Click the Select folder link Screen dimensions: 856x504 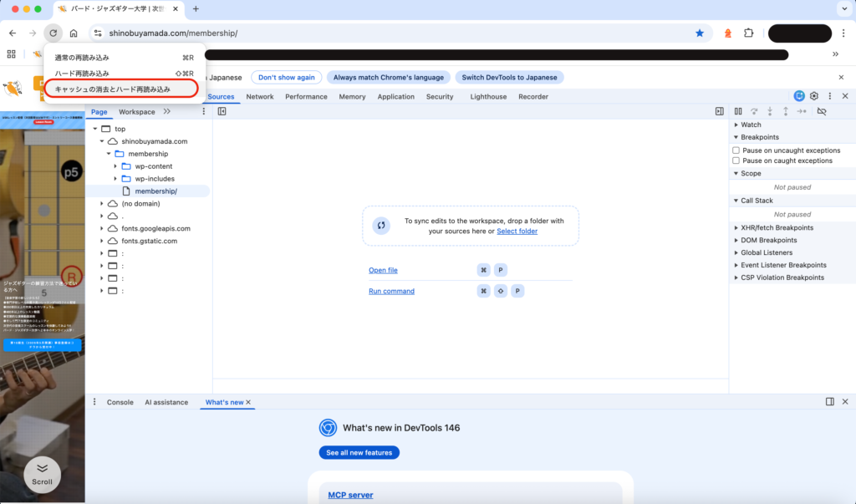(517, 231)
